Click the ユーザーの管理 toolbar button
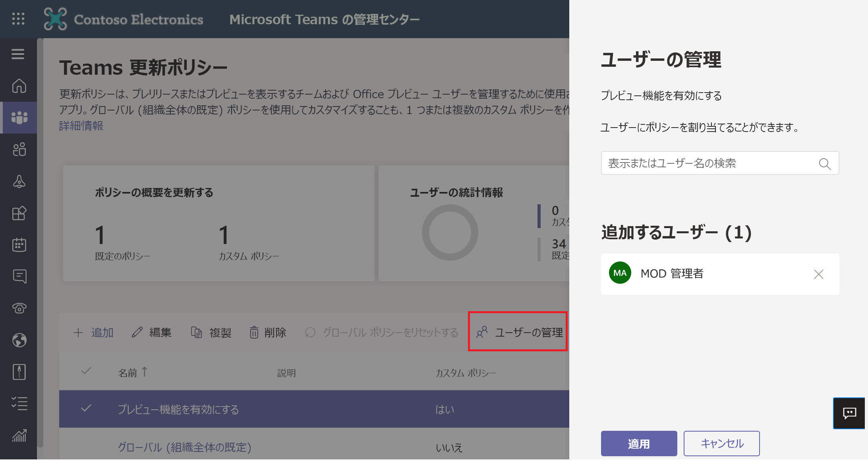868x461 pixels. pyautogui.click(x=519, y=332)
